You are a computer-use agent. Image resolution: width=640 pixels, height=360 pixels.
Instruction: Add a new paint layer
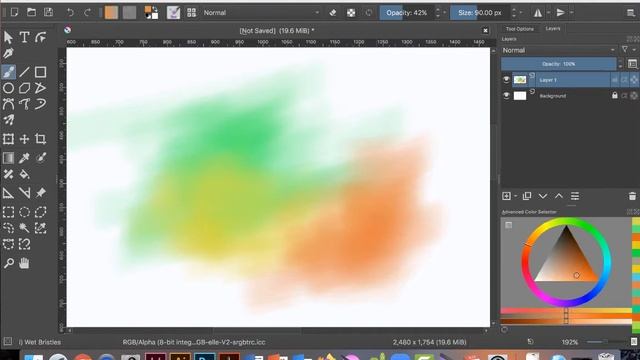coord(506,196)
